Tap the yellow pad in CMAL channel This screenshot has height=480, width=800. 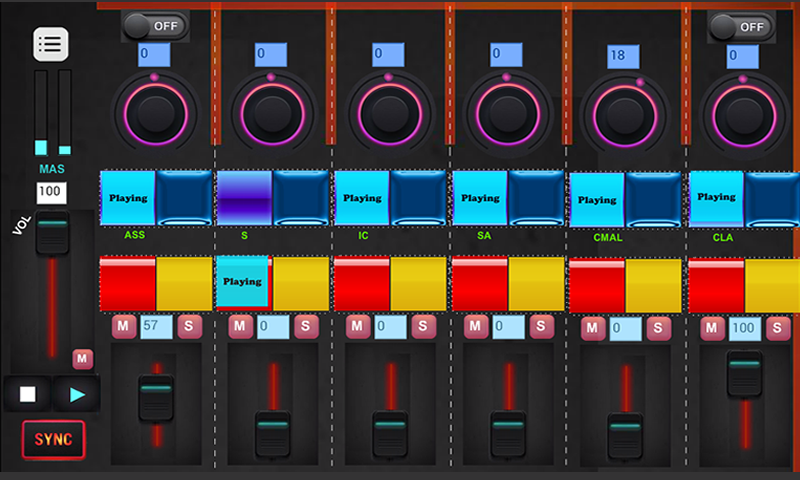654,286
